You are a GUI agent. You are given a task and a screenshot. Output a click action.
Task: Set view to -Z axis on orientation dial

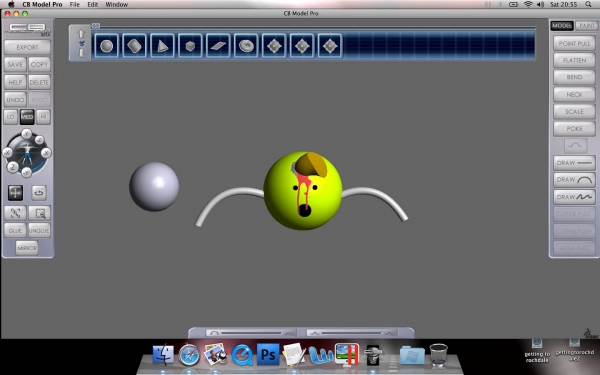pos(39,140)
